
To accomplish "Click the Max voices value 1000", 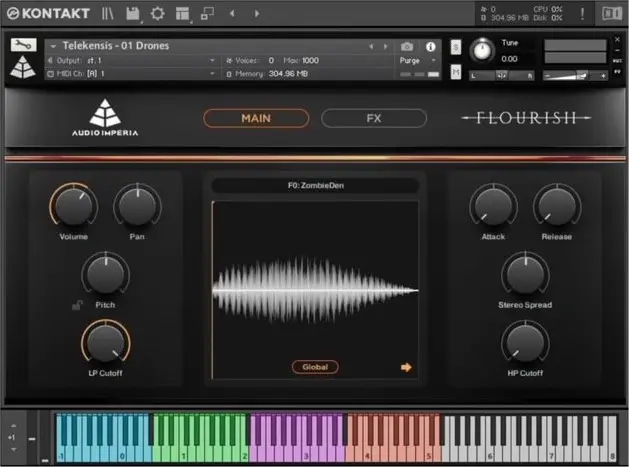I will point(310,61).
